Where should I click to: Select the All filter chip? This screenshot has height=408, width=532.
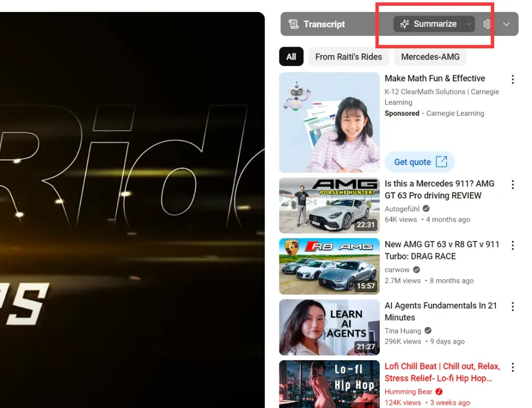point(291,57)
